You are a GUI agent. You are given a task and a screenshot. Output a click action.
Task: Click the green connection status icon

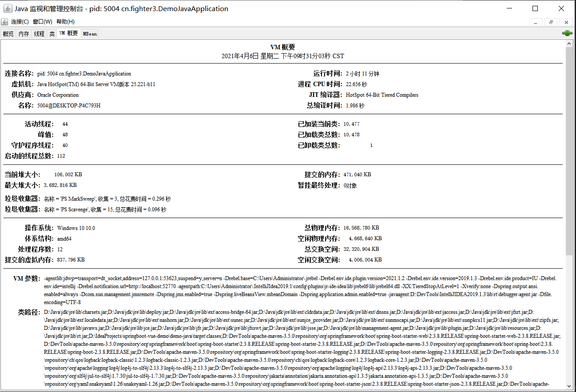[x=567, y=33]
